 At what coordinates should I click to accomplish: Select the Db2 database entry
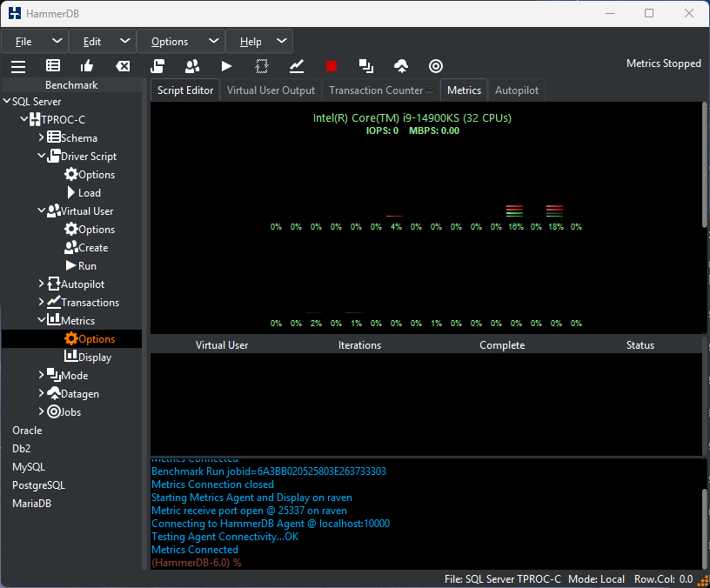coord(21,449)
